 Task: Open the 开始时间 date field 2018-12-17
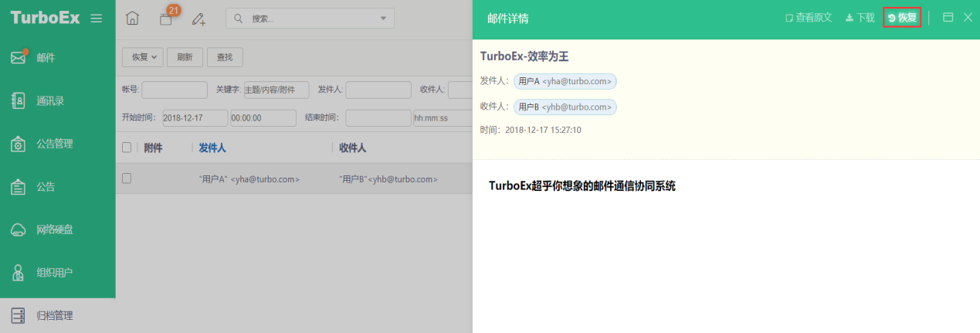pos(195,118)
